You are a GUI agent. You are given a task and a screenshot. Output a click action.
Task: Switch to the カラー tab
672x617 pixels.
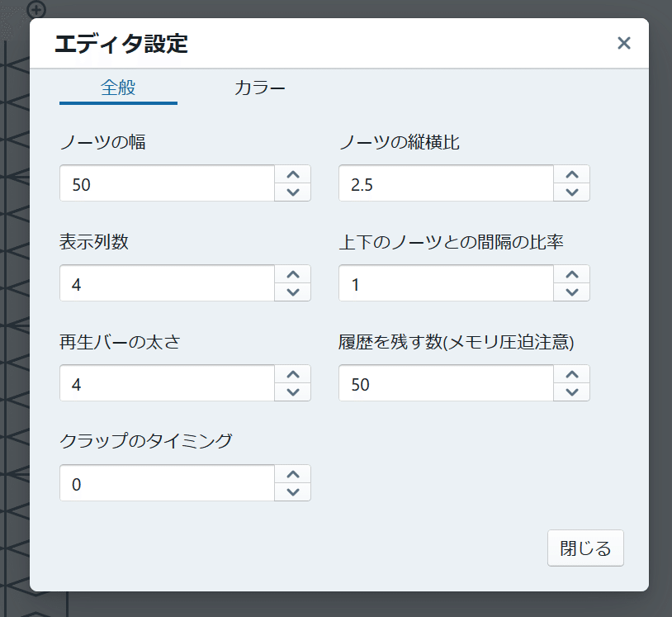click(260, 86)
